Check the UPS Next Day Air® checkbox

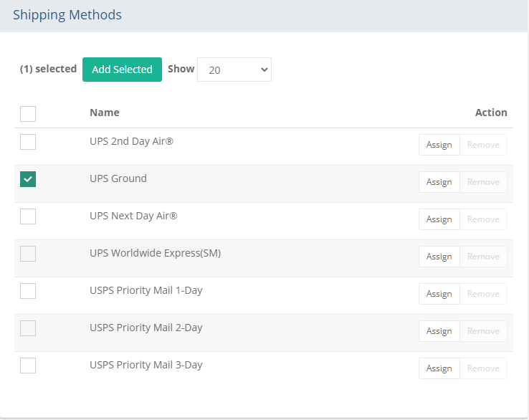(28, 216)
